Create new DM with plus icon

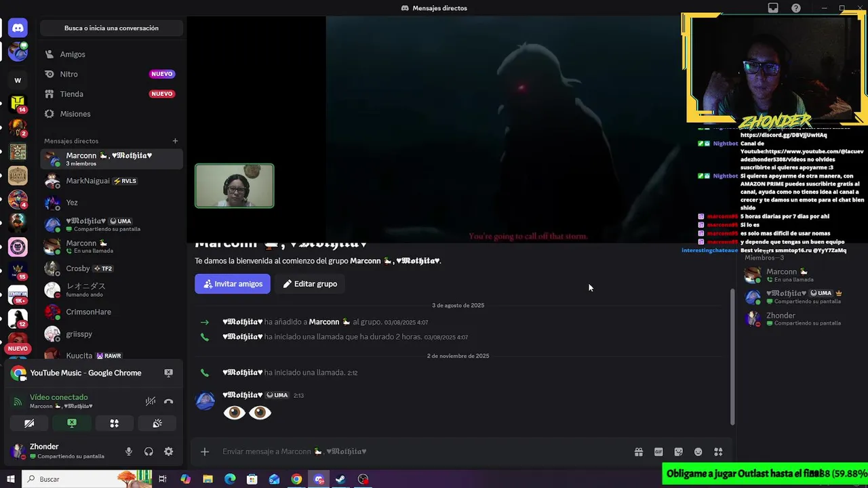[175, 141]
